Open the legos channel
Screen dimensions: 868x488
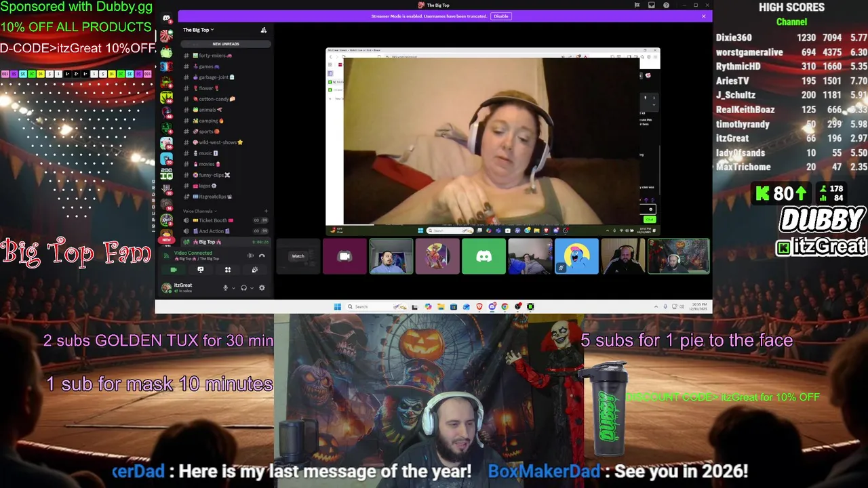point(226,186)
